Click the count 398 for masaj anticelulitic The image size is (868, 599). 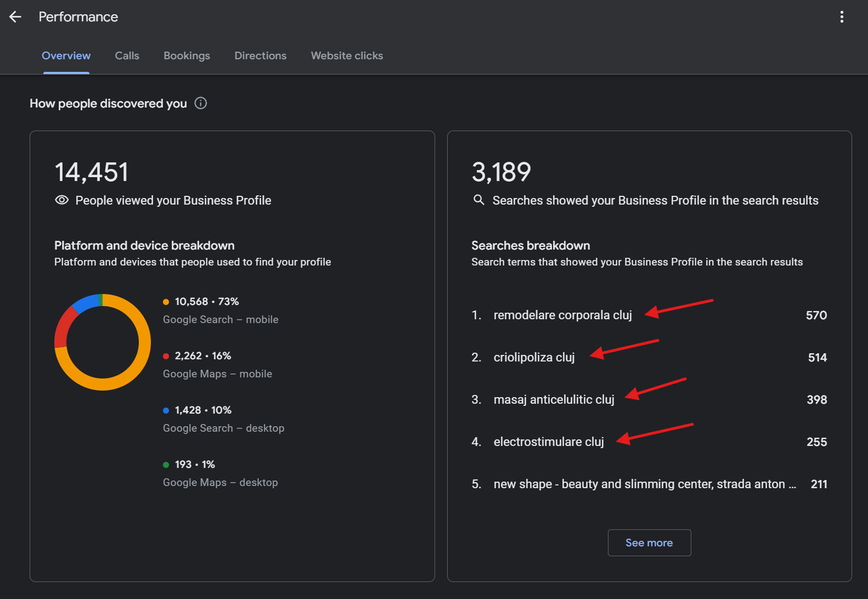[x=817, y=399]
